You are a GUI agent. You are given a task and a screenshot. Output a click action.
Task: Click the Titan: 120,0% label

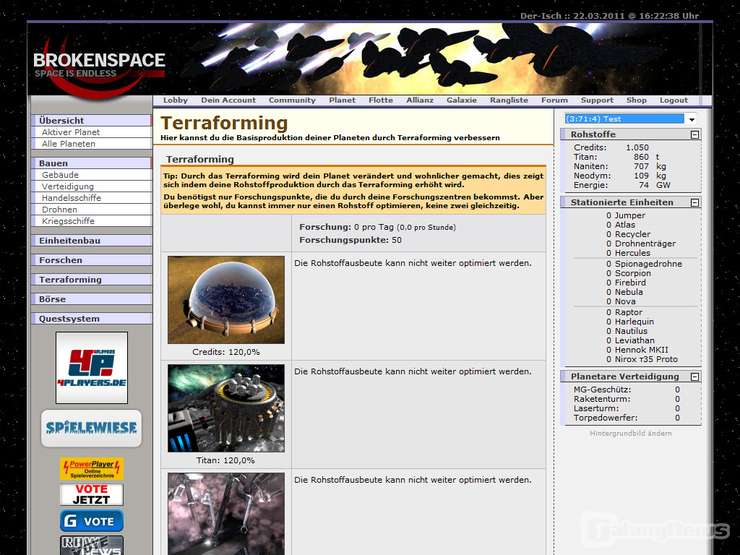pyautogui.click(x=226, y=460)
